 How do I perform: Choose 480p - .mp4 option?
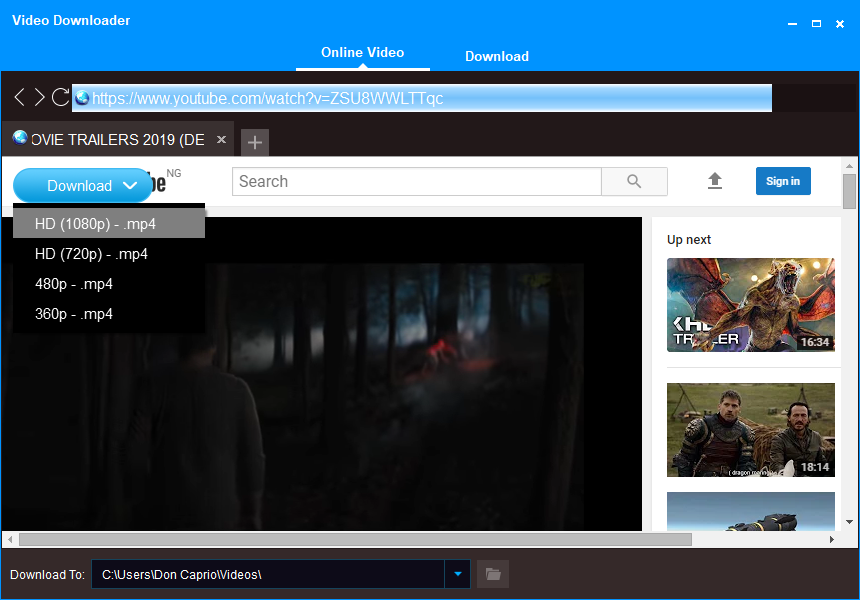tap(109, 284)
